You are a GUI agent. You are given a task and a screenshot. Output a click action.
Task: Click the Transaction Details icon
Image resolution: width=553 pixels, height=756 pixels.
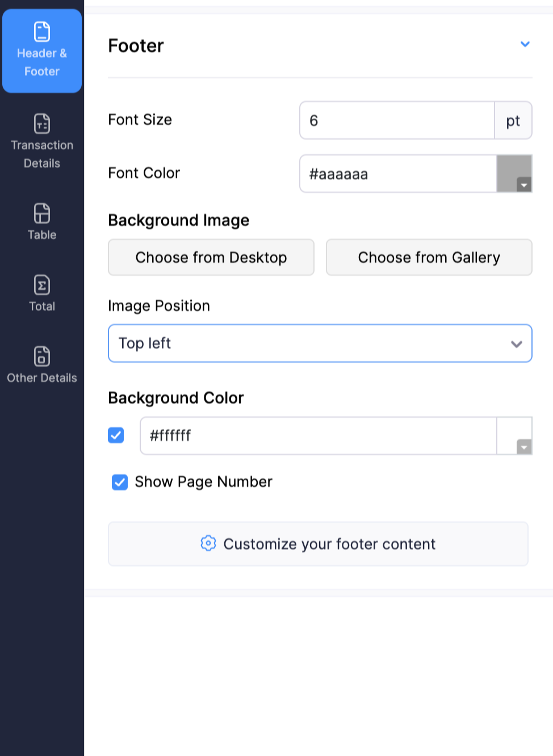(41, 124)
